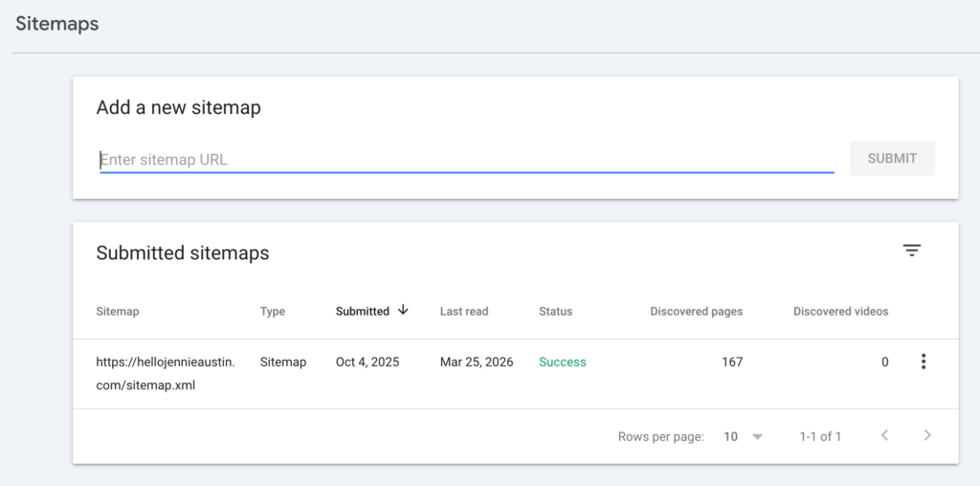Click the green Success status

tap(563, 362)
